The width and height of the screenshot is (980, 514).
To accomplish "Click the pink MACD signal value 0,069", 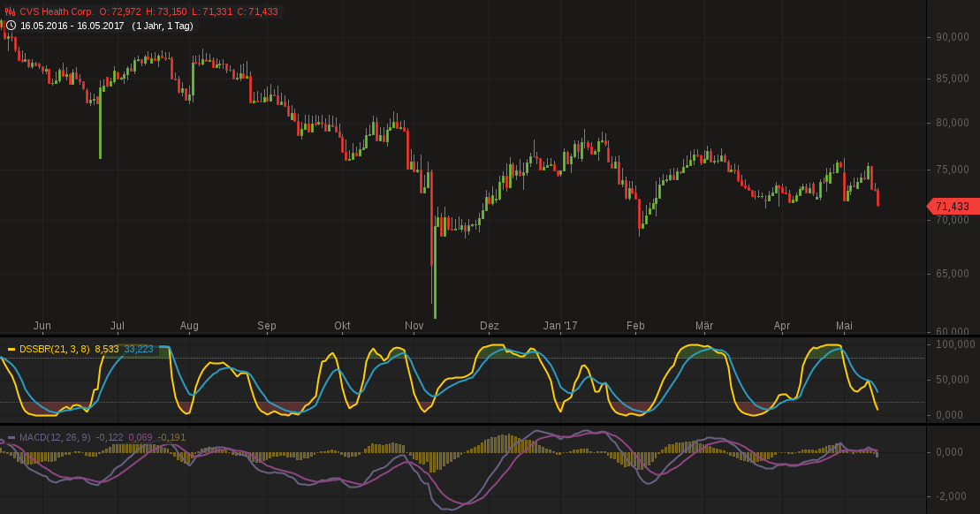I will point(141,438).
